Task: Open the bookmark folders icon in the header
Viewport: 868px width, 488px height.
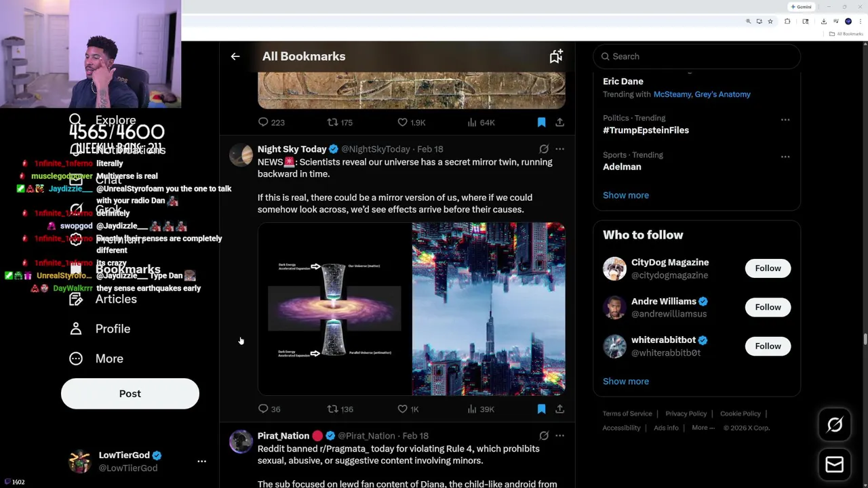Action: click(556, 56)
